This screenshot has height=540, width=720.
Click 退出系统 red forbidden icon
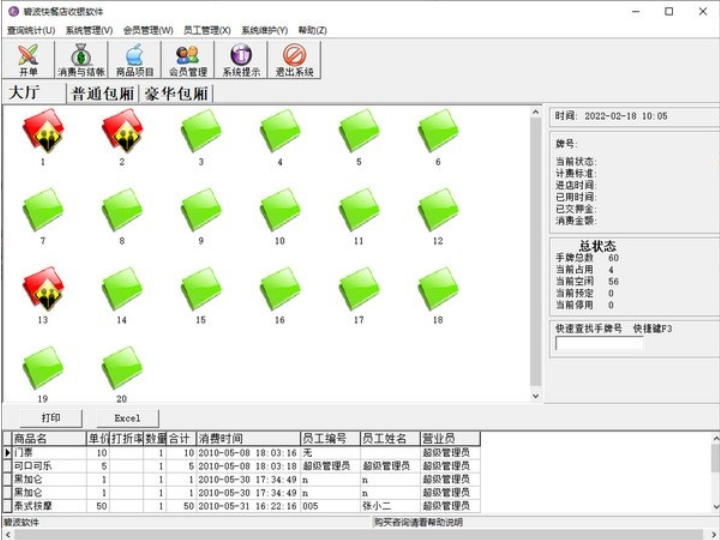[x=294, y=60]
